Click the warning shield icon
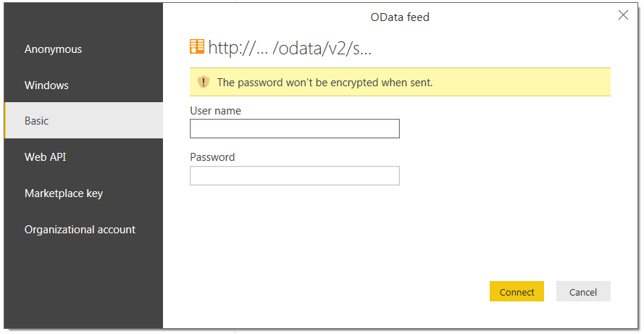Viewport: 644px width, 334px height. click(x=204, y=83)
